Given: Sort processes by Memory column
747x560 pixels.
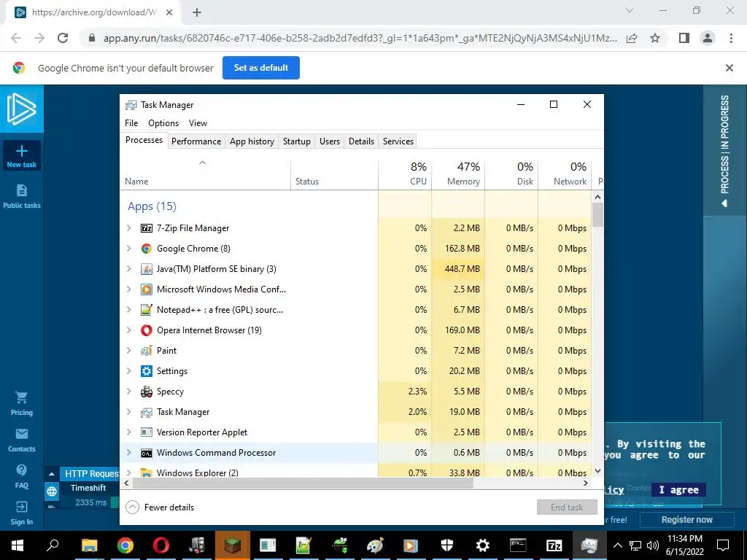Looking at the screenshot, I should pyautogui.click(x=458, y=174).
